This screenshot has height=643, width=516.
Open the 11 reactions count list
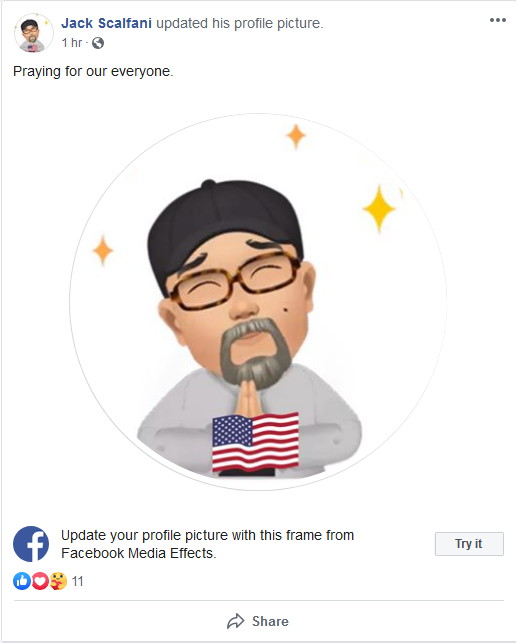(78, 581)
